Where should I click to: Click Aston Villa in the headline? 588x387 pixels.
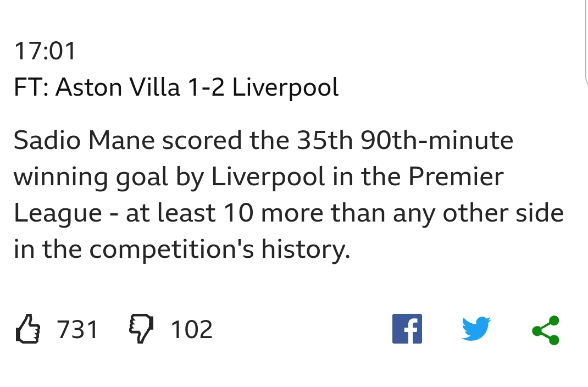pos(118,87)
